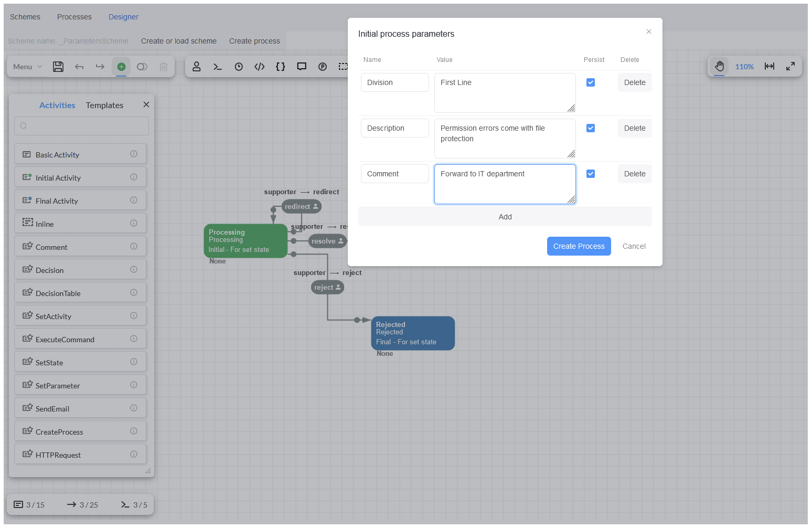Undo the last designer action

pyautogui.click(x=79, y=67)
